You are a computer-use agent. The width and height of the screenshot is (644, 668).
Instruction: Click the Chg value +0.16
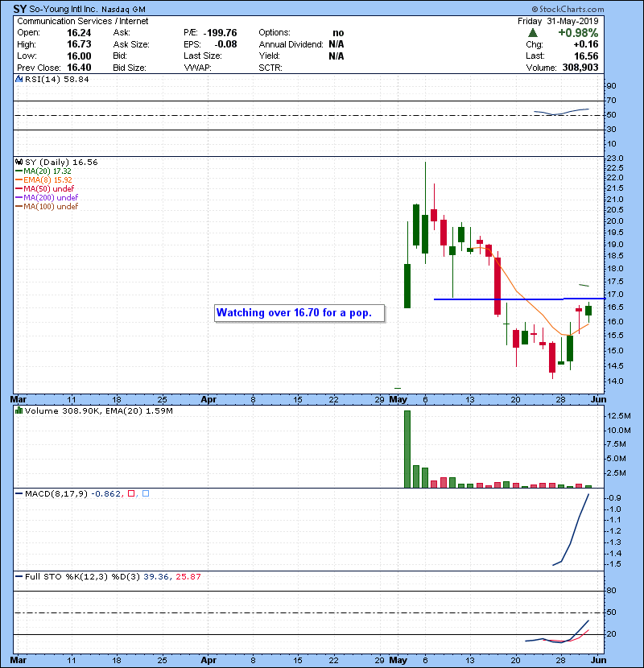pos(585,44)
